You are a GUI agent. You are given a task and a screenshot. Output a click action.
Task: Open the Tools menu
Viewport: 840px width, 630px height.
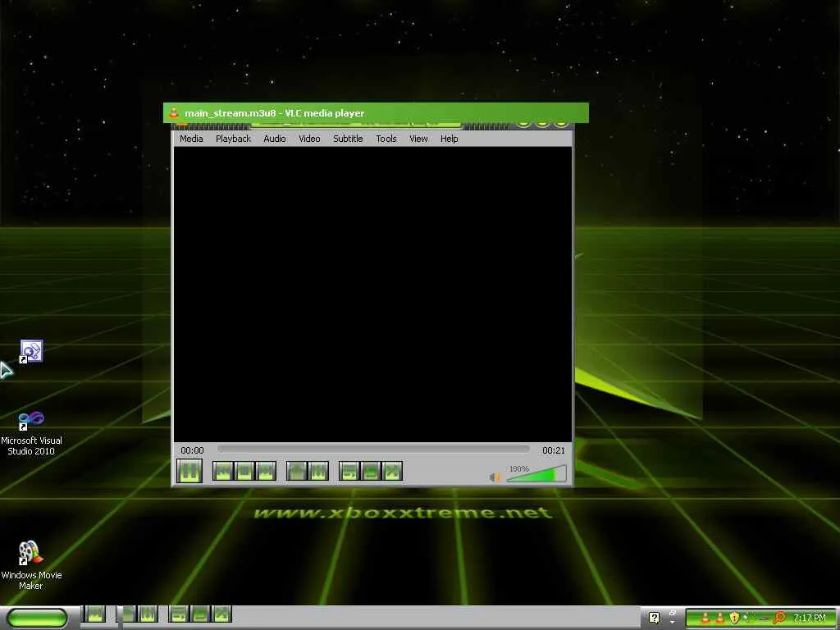[386, 139]
